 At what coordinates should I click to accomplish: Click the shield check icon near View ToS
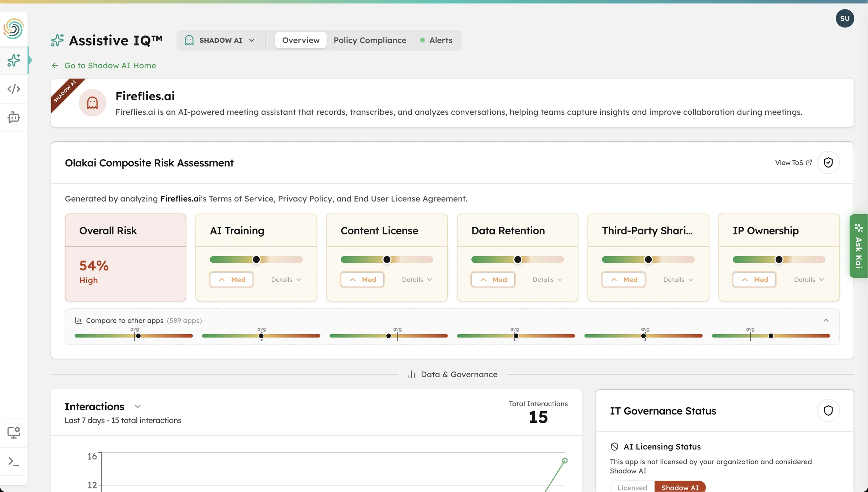[x=828, y=162]
